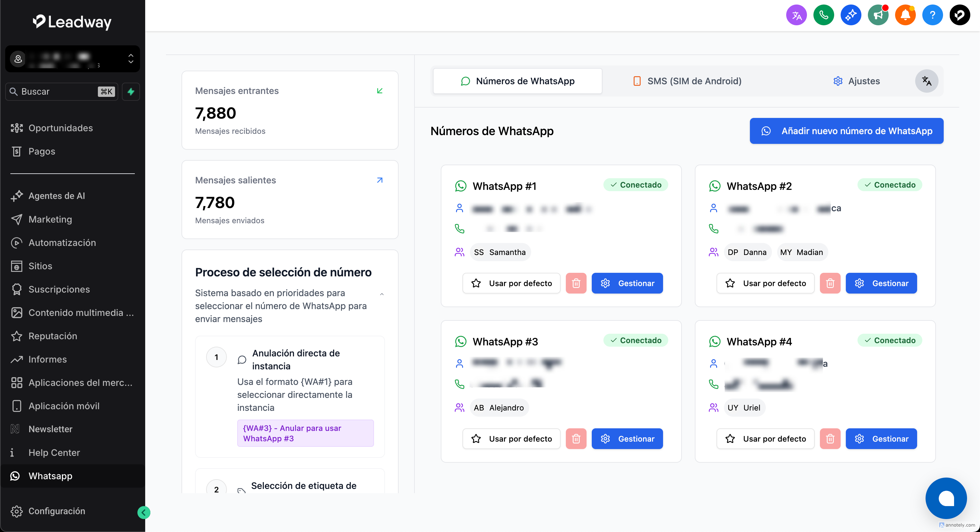Collapse sidebar with the green arrow button
Screen dimensions: 980x532
click(x=144, y=513)
